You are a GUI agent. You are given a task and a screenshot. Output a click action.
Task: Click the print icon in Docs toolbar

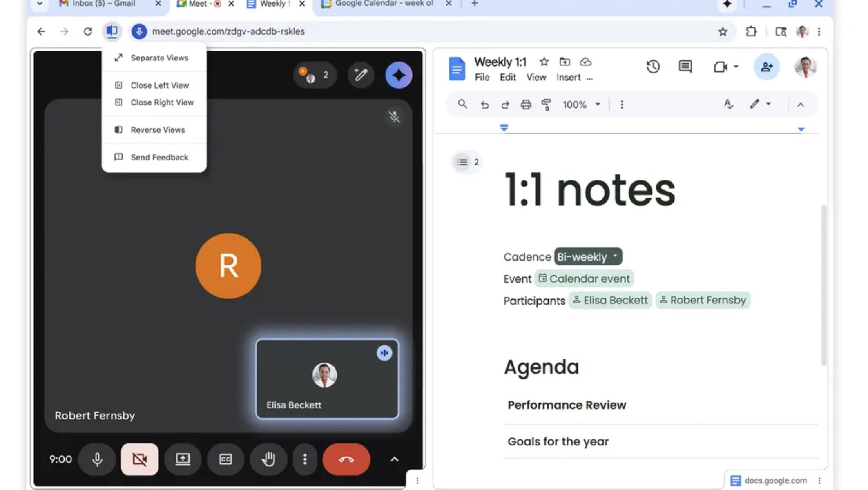526,105
